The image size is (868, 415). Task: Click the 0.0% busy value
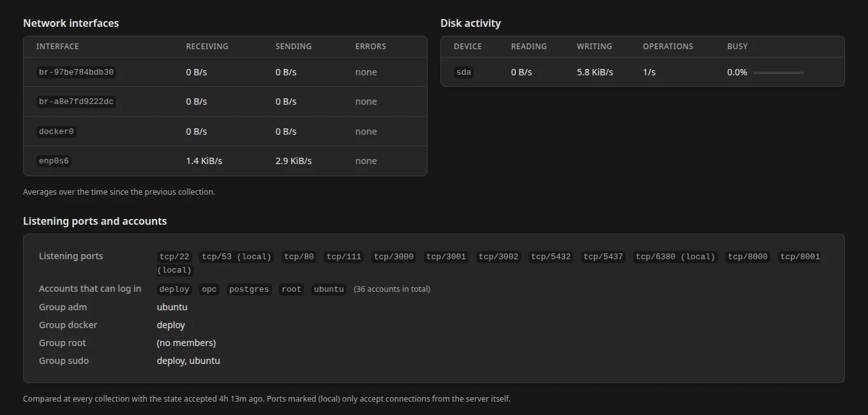click(x=737, y=72)
